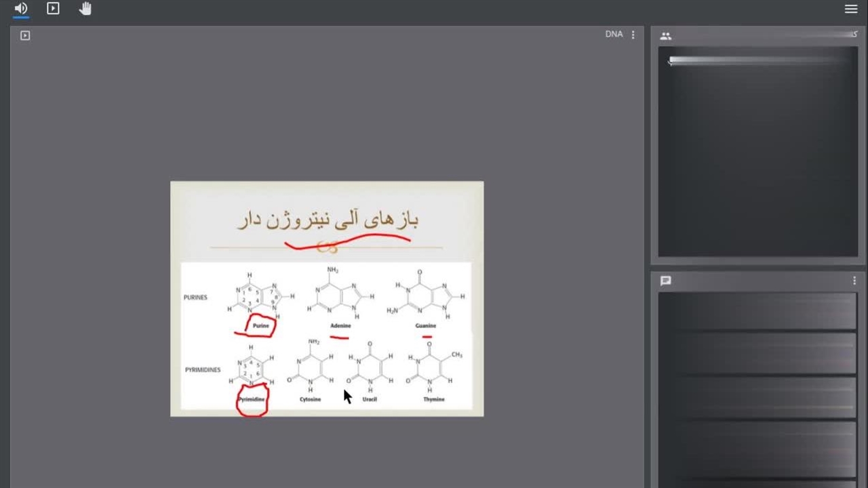Click the Uracil label on slide
Viewport: 868px width, 488px height.
click(x=370, y=399)
